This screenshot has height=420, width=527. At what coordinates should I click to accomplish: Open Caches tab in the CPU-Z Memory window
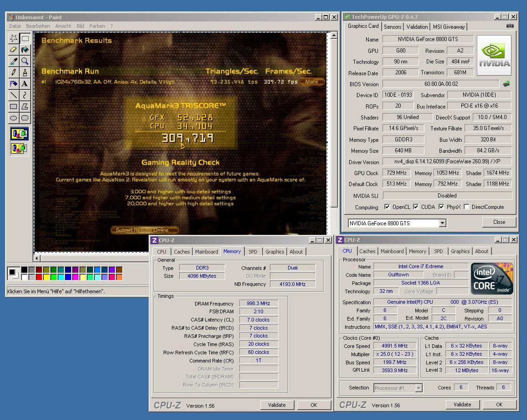click(x=181, y=252)
